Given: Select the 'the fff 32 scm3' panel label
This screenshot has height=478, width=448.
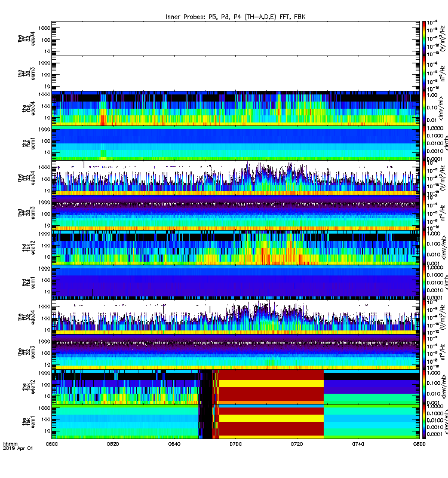Looking at the screenshot, I should [26, 352].
